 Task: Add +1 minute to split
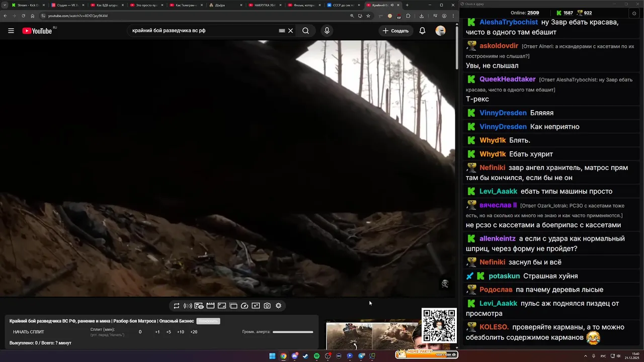[157, 332]
